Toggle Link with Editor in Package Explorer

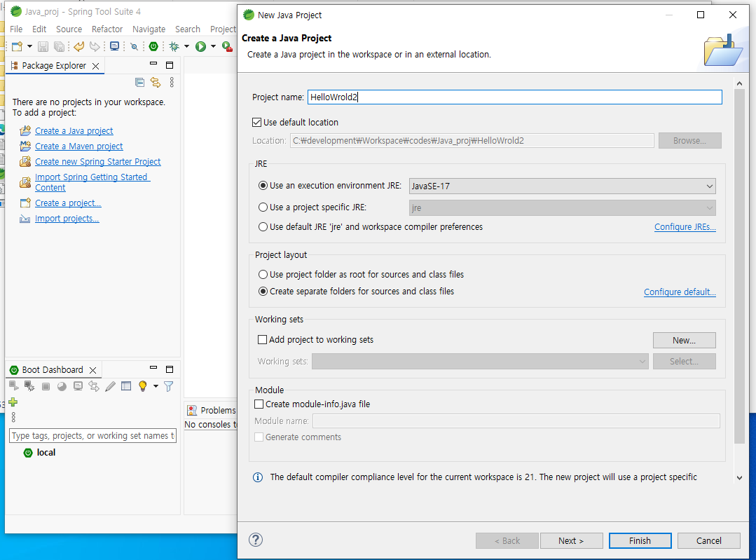pos(156,83)
